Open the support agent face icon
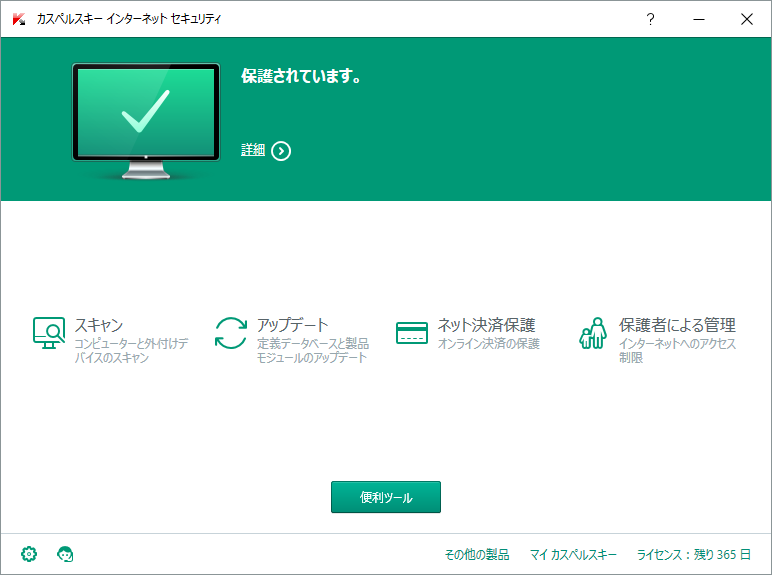Image resolution: width=772 pixels, height=575 pixels. [65, 554]
